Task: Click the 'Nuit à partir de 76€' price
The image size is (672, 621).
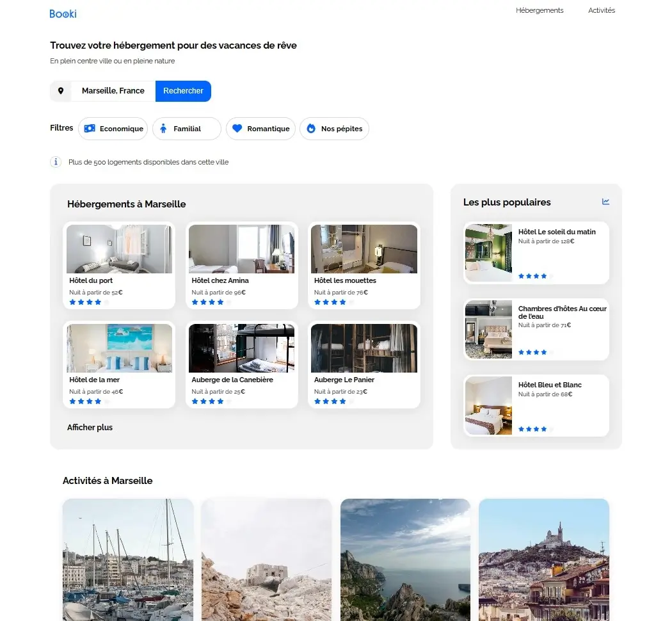Action: 341,293
